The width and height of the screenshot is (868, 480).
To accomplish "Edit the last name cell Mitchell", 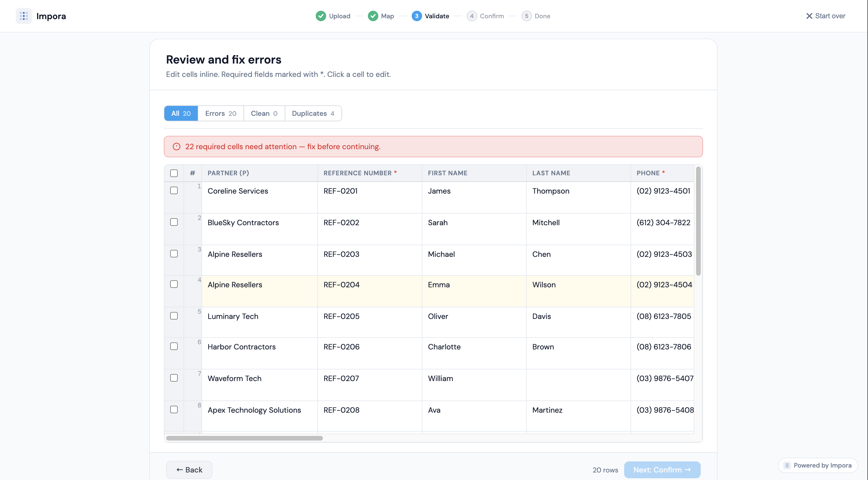I will pos(578,229).
